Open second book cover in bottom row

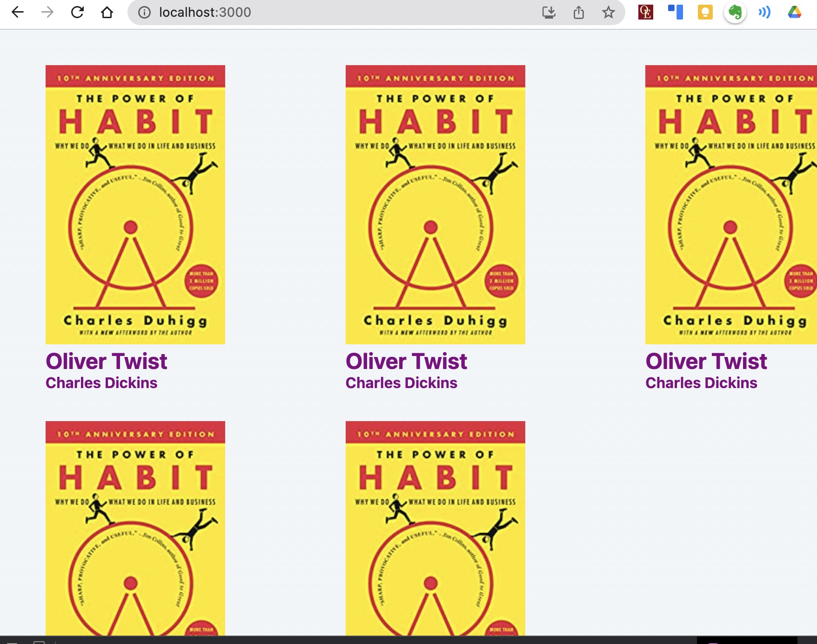pyautogui.click(x=435, y=528)
